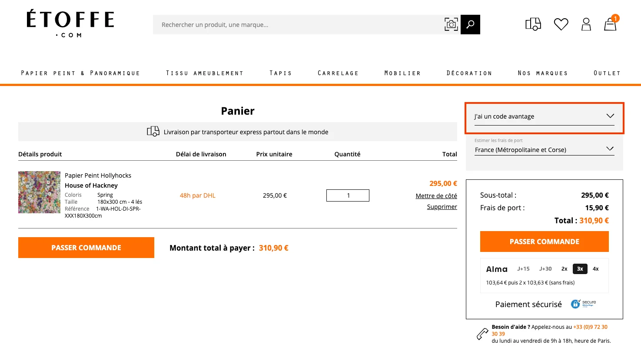Click the magnifier search button
This screenshot has width=641, height=364.
click(470, 24)
